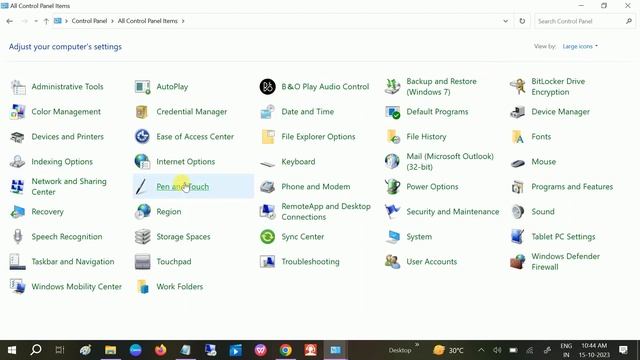Open the Mail (Microsoft Outlook) icon
This screenshot has height=360, width=640.
(x=392, y=162)
